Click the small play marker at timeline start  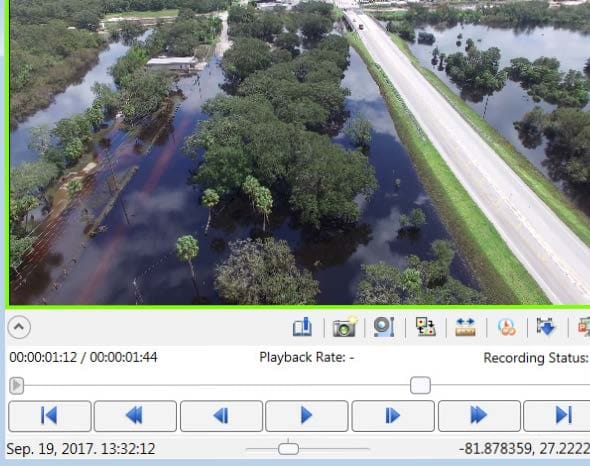pyautogui.click(x=16, y=385)
